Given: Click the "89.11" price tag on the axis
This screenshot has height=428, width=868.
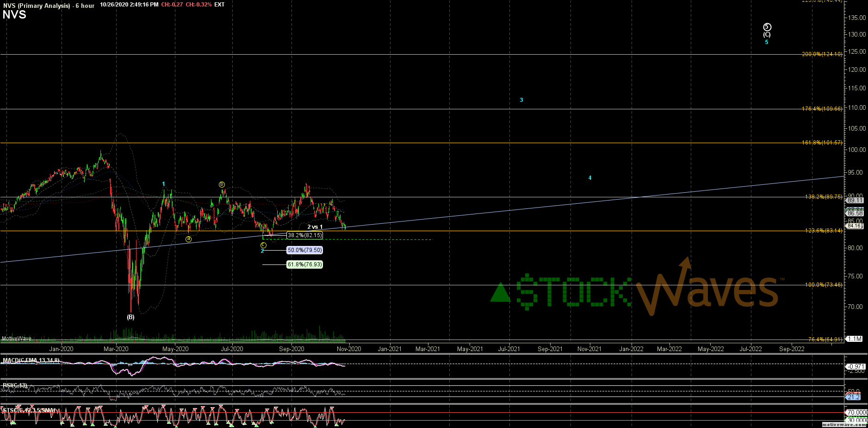Looking at the screenshot, I should 855,201.
